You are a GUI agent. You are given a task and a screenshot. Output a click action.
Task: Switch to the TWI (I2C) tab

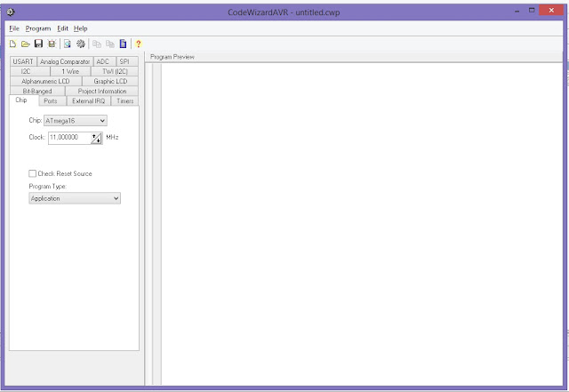tap(115, 71)
